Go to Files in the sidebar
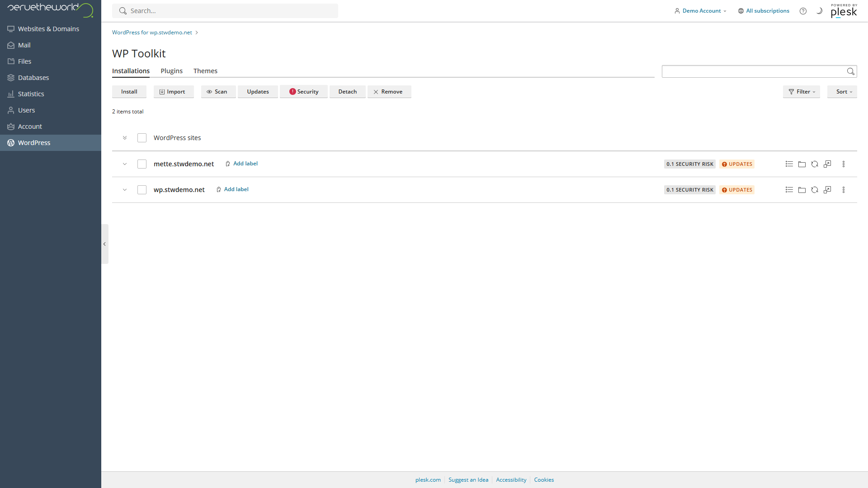868x488 pixels. [51, 61]
